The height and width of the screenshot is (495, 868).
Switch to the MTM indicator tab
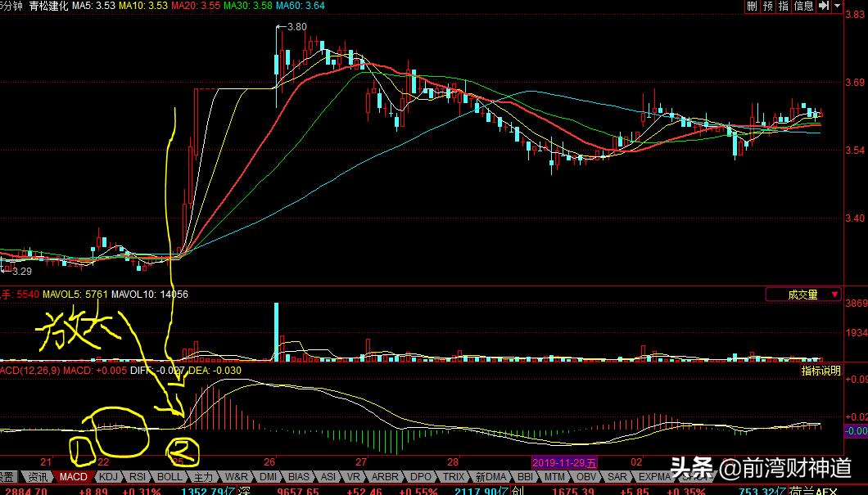[x=554, y=476]
